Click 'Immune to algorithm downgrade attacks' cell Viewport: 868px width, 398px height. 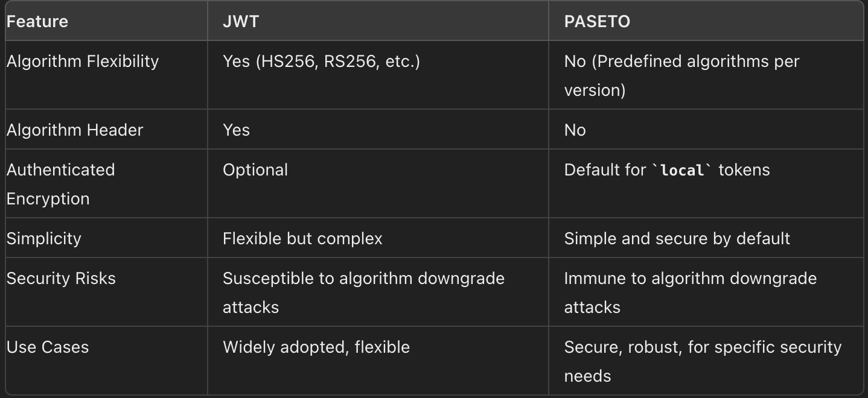tap(690, 292)
